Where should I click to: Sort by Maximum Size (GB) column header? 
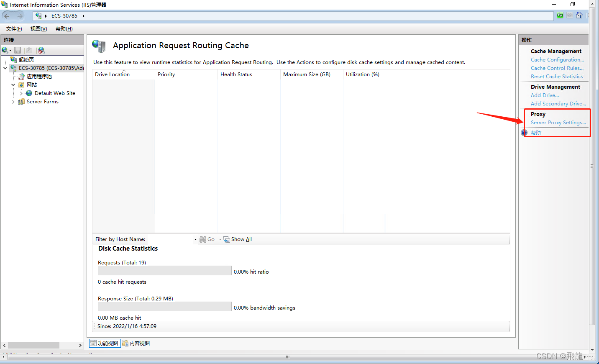pyautogui.click(x=312, y=74)
